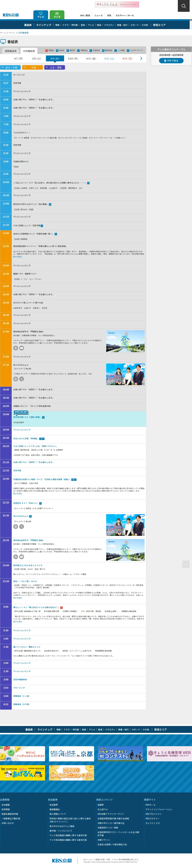Open ドラマ in the top navigation bar
This screenshot has width=192, height=868.
[x=65, y=25]
